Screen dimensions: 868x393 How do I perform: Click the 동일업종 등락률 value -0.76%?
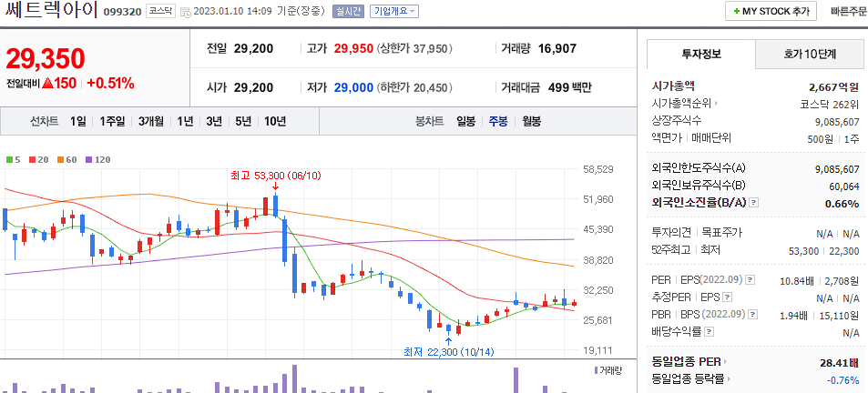(842, 379)
